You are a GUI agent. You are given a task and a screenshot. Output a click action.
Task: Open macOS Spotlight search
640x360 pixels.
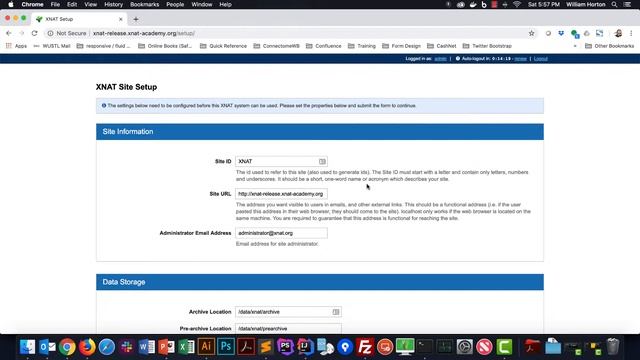(614, 4)
